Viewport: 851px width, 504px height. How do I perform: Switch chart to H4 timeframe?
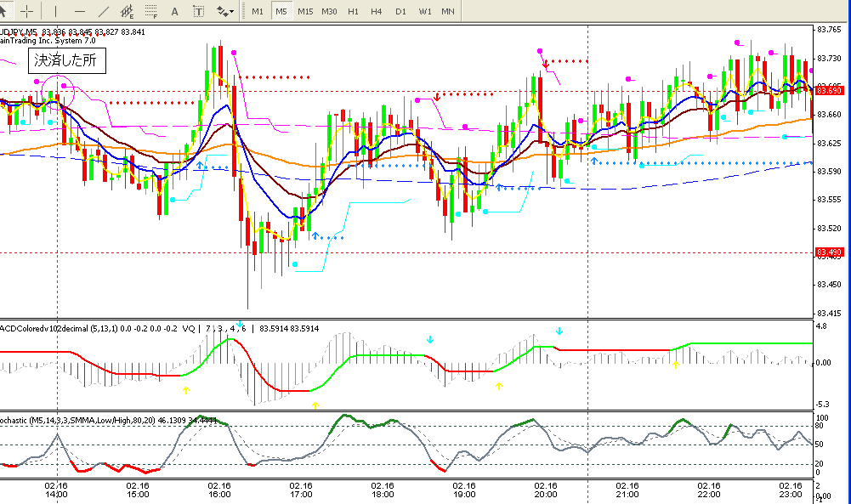tap(376, 11)
